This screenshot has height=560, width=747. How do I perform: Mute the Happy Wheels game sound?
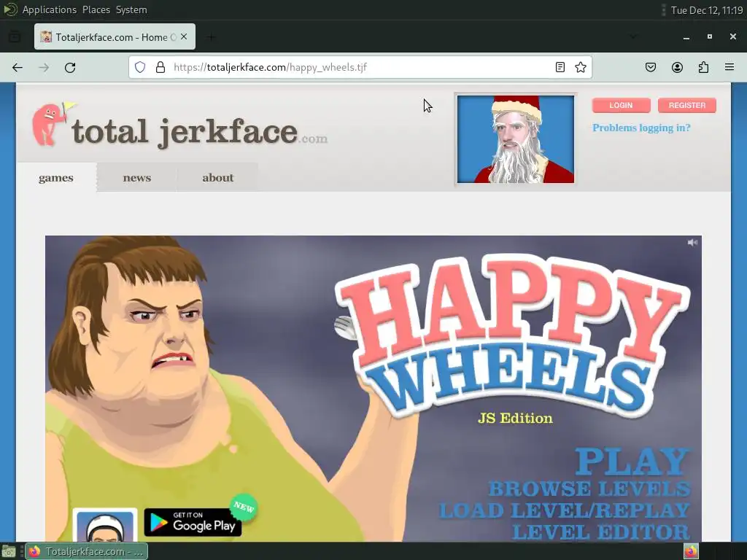click(x=692, y=242)
